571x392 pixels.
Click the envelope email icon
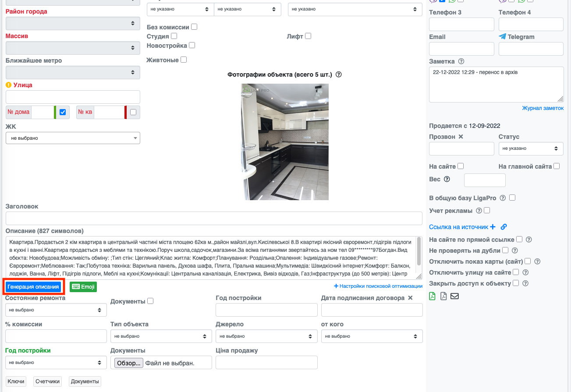(454, 296)
